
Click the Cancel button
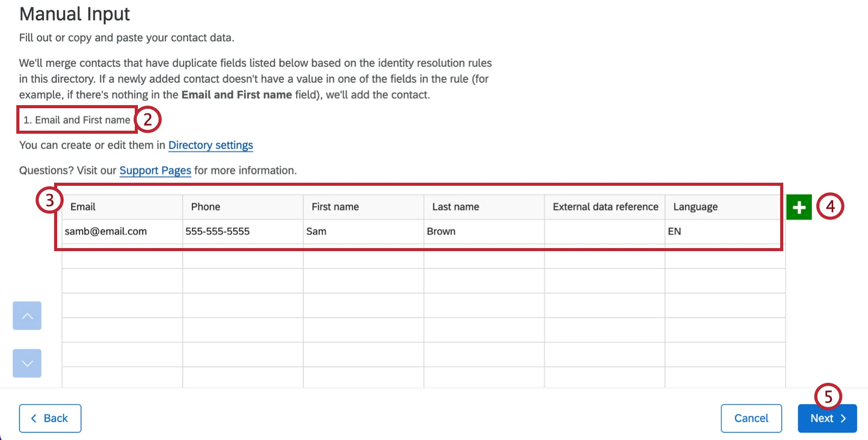[x=751, y=418]
